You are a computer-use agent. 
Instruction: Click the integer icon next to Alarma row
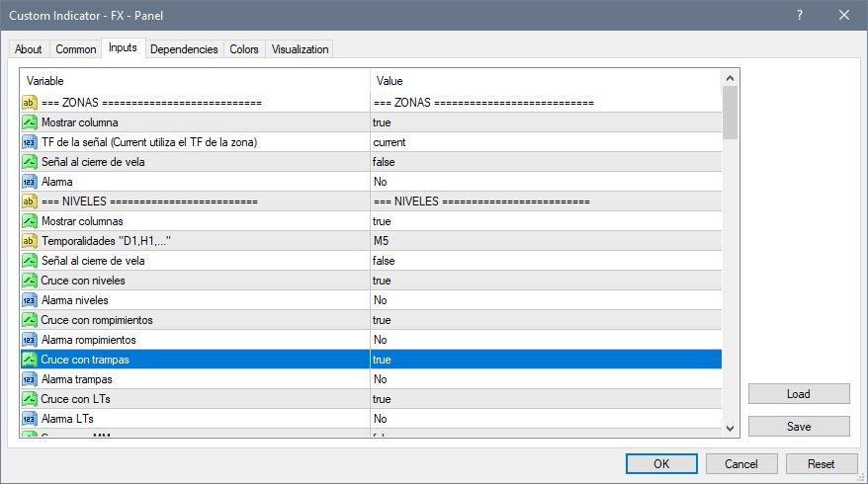click(x=29, y=182)
